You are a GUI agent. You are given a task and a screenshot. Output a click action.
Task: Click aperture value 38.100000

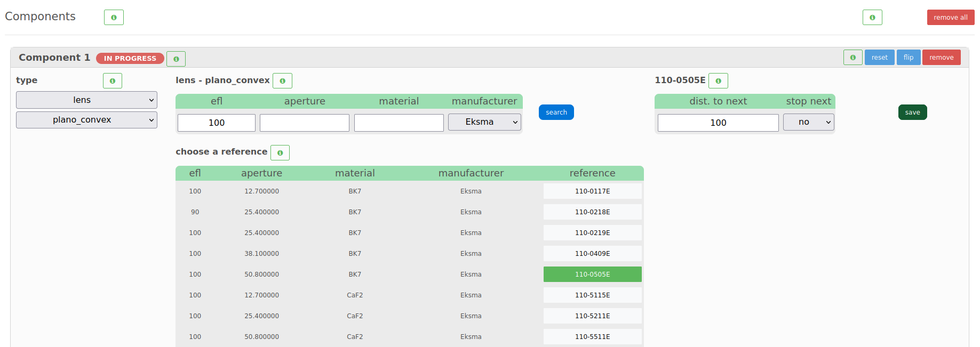point(262,253)
